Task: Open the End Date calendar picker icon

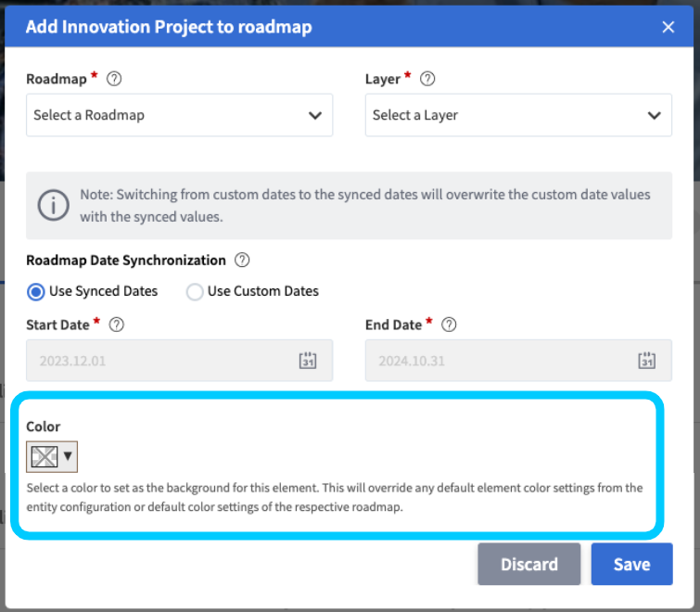Action: (647, 361)
